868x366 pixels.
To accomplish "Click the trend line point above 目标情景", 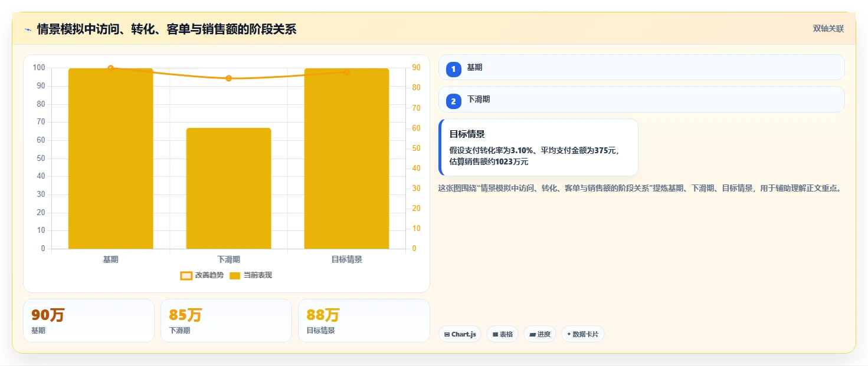I will [347, 72].
